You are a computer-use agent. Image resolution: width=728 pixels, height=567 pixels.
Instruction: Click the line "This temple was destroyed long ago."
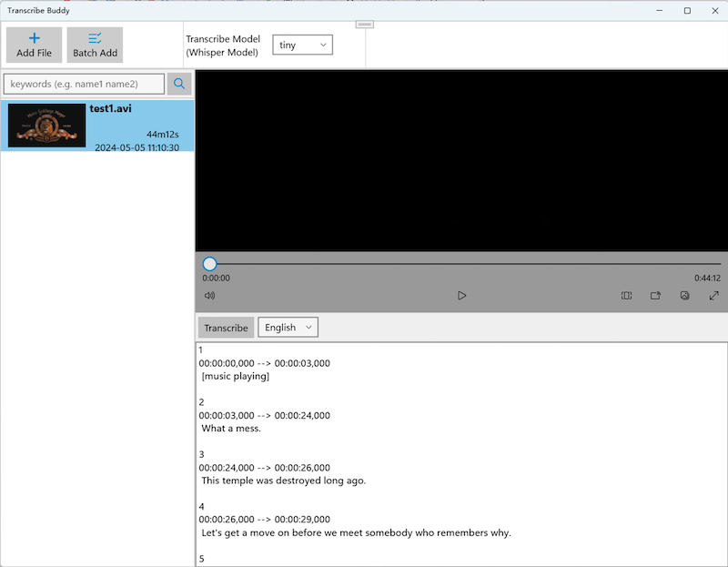tap(283, 481)
